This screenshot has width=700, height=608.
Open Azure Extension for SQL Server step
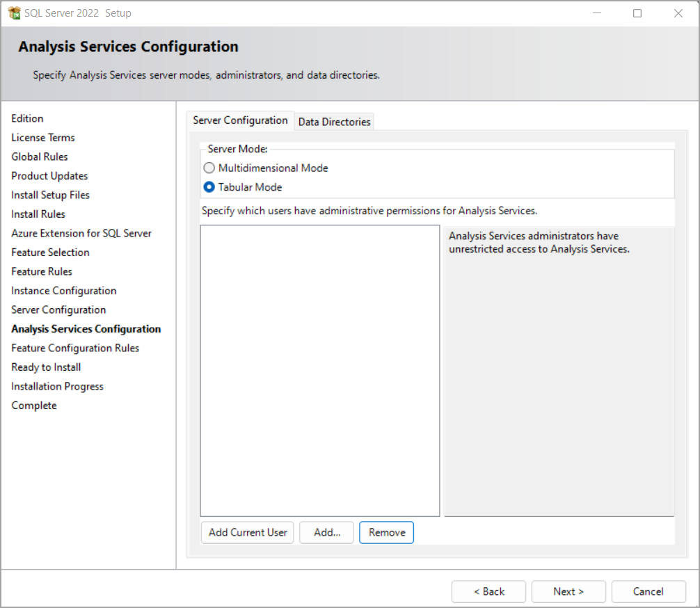pos(81,233)
